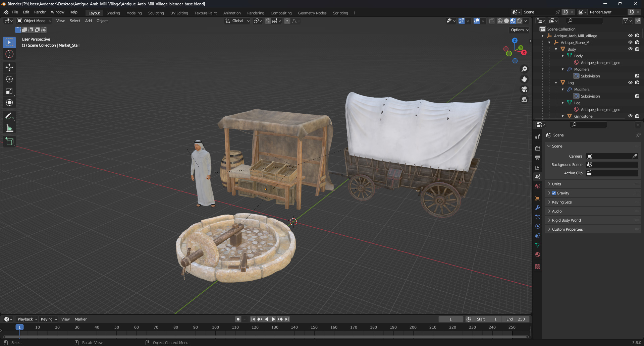Open the Playback dropdown in timeline
This screenshot has height=346, width=644.
[x=27, y=319]
